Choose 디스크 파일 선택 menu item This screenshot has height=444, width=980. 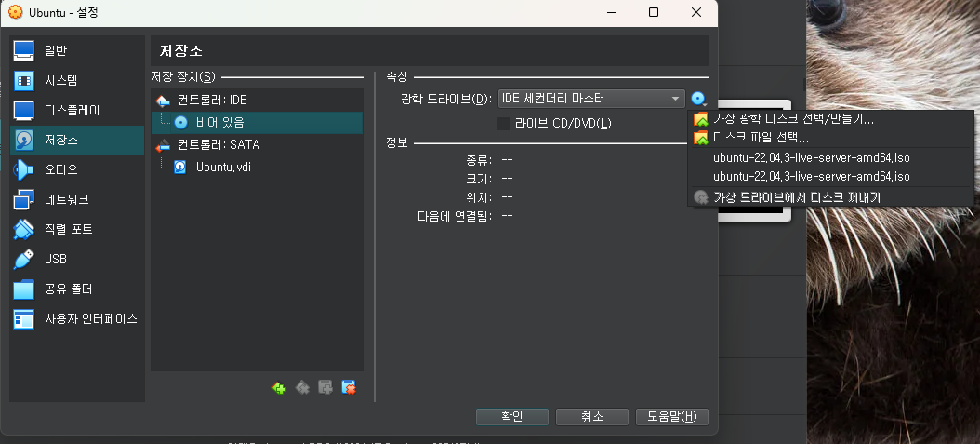point(830,137)
